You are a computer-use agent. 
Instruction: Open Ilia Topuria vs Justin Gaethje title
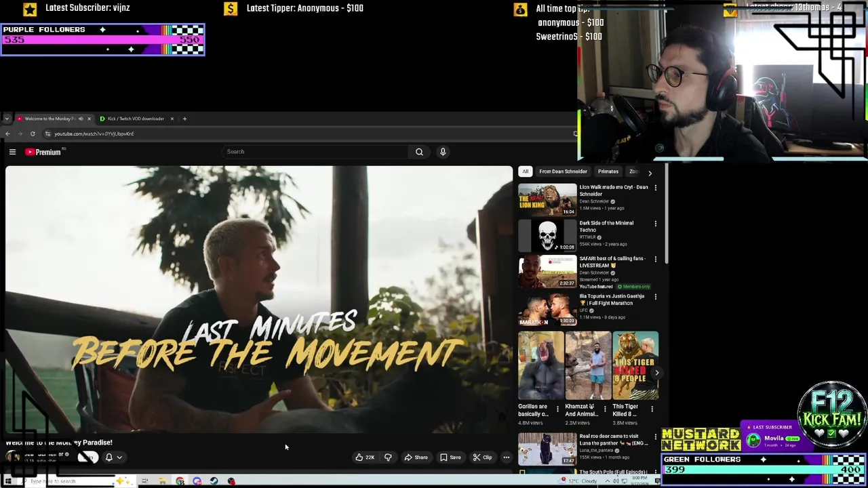(612, 300)
